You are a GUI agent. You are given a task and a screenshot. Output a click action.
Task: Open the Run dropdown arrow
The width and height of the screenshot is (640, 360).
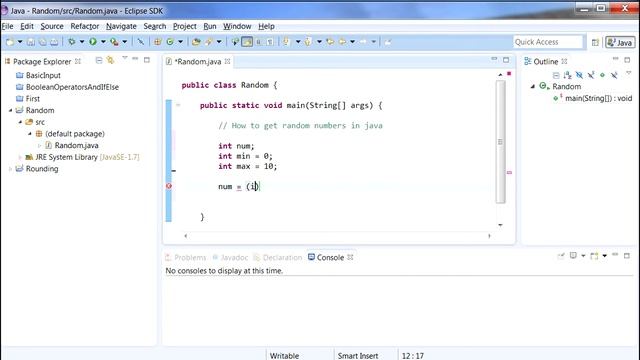pos(103,42)
